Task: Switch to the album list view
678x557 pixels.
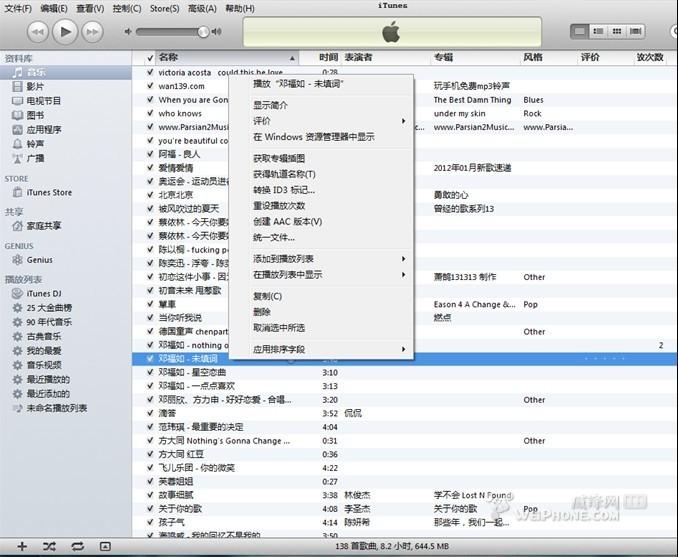Action: click(598, 31)
